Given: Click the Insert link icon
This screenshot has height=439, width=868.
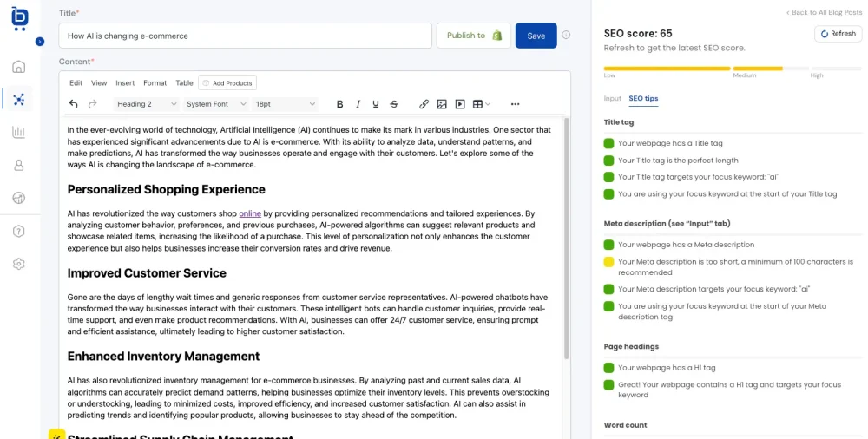Looking at the screenshot, I should pyautogui.click(x=424, y=104).
